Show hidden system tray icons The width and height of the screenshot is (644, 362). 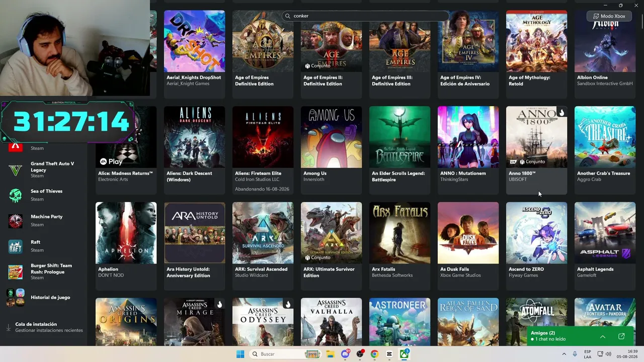pos(563,354)
